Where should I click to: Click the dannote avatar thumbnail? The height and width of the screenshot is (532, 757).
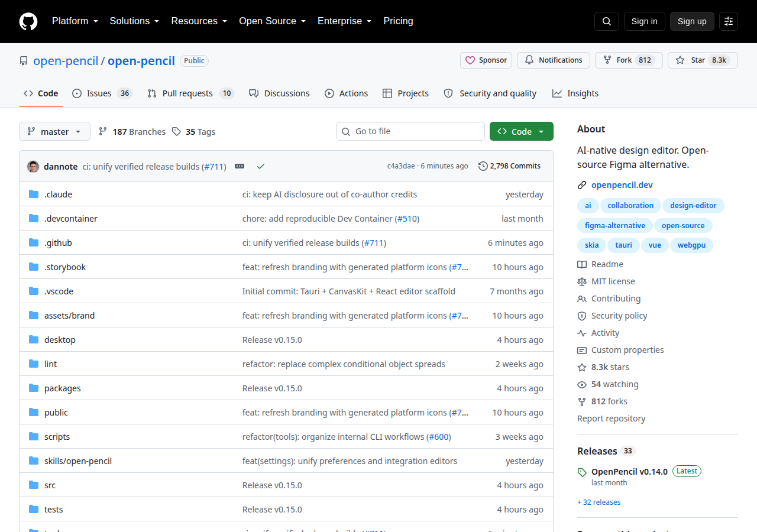[x=33, y=167]
